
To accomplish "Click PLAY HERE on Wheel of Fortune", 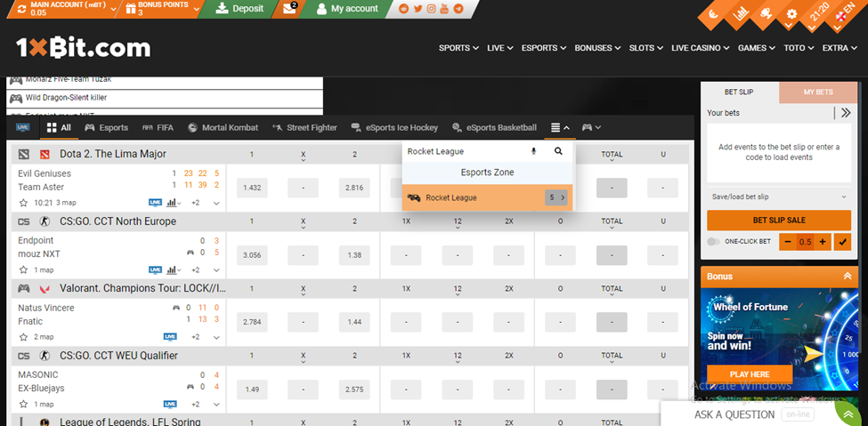I will point(750,374).
